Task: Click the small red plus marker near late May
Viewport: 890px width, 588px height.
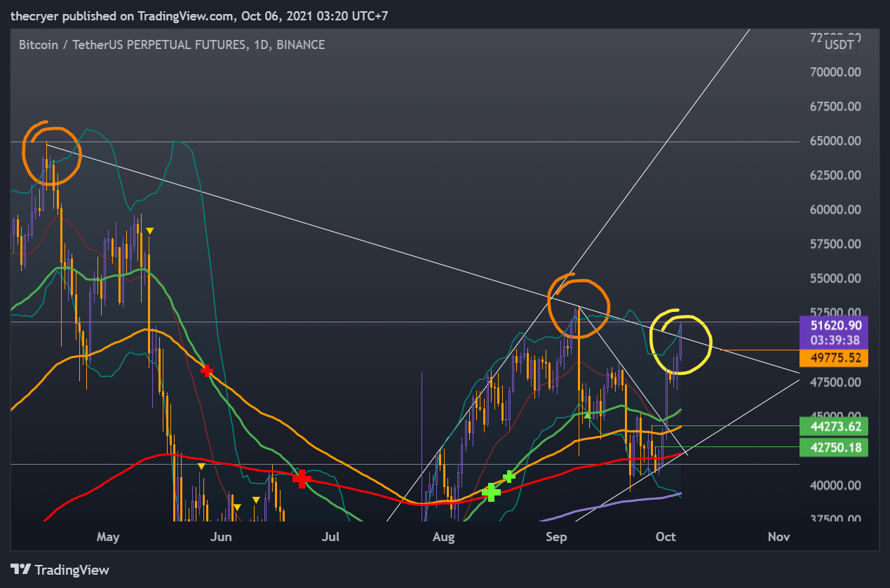Action: pyautogui.click(x=206, y=369)
